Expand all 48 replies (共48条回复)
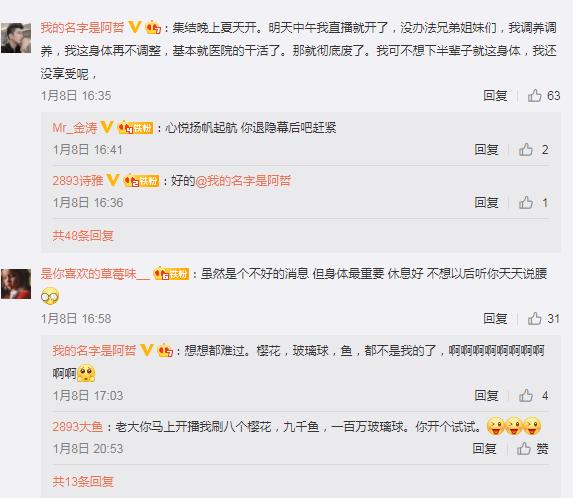This screenshot has height=498, width=573. (83, 236)
